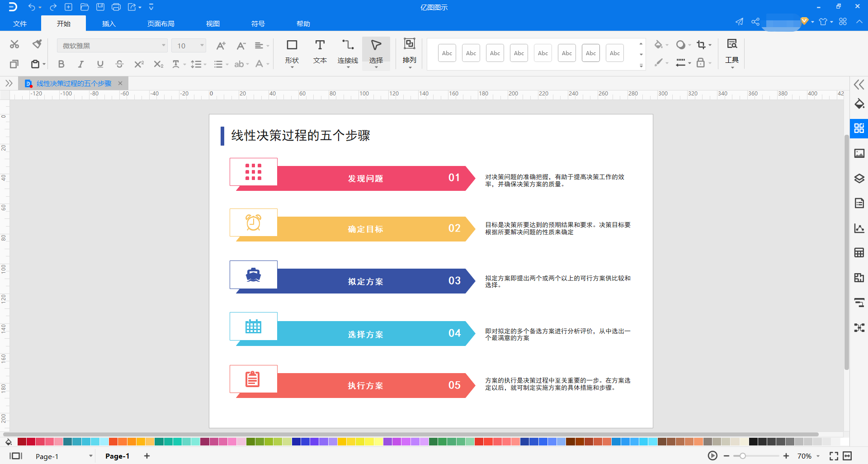Open the image panel in the sidebar
The height and width of the screenshot is (464, 868).
(859, 153)
